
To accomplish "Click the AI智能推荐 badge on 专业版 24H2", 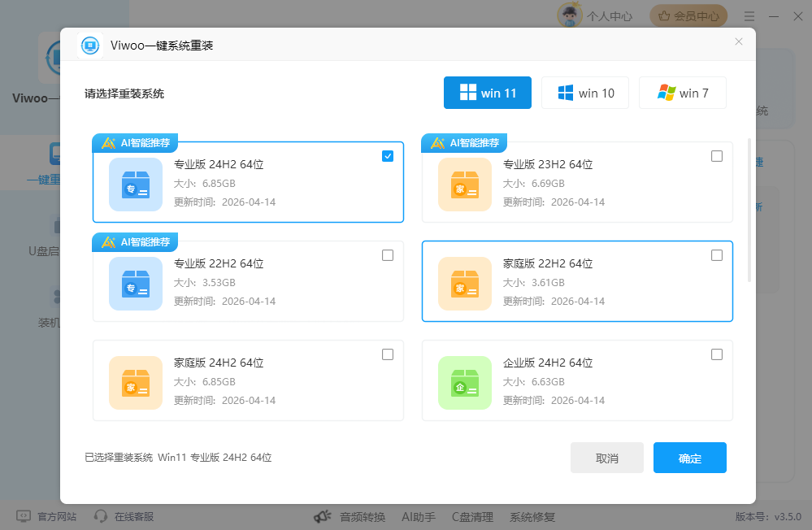I will [x=135, y=143].
